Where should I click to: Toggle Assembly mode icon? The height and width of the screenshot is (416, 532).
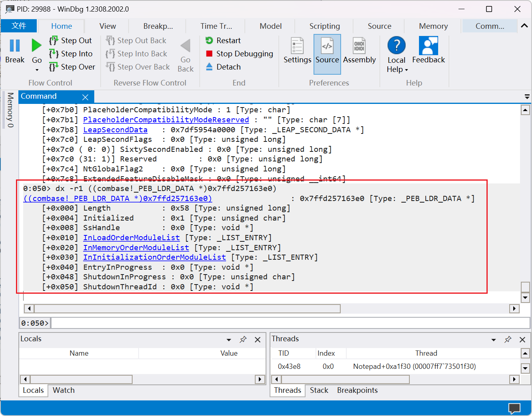click(359, 46)
